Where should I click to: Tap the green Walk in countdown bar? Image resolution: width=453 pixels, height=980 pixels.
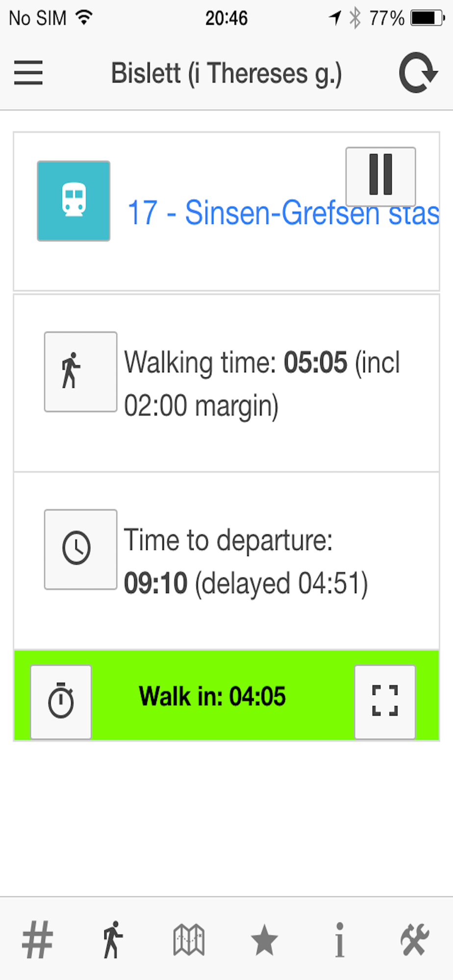pos(212,697)
